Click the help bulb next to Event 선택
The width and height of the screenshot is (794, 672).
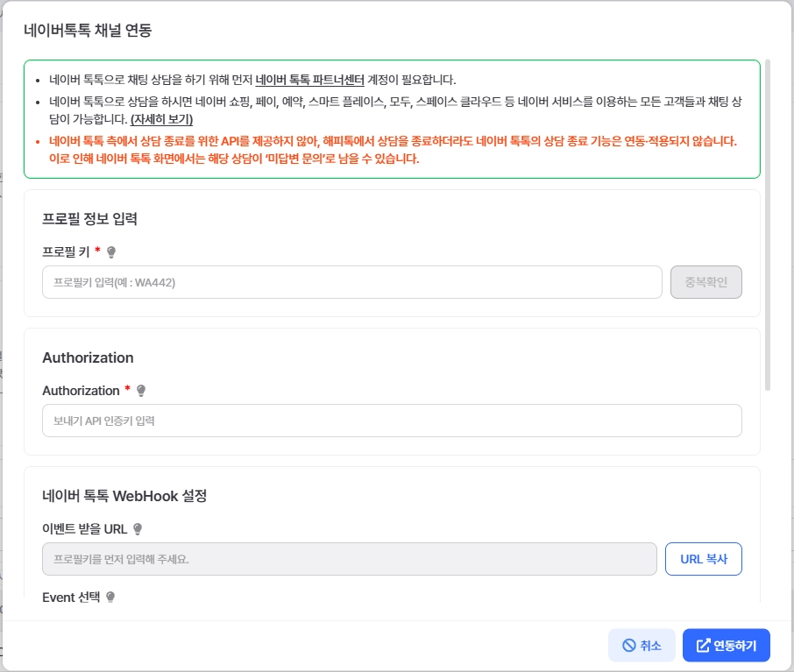110,598
